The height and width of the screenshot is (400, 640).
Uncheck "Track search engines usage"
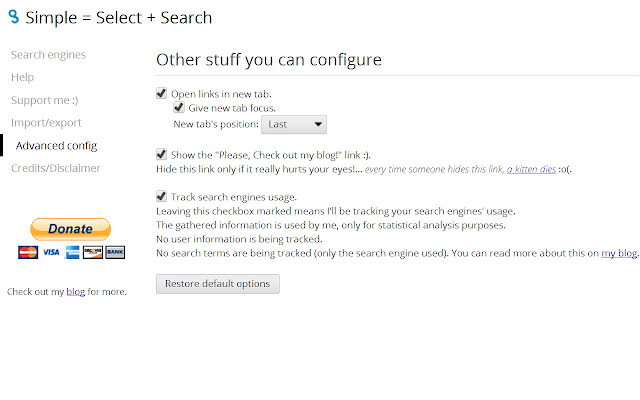tap(162, 196)
